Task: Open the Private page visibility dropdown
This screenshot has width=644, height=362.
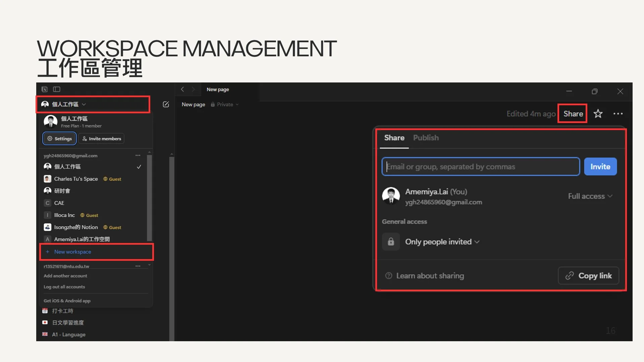Action: pos(225,105)
